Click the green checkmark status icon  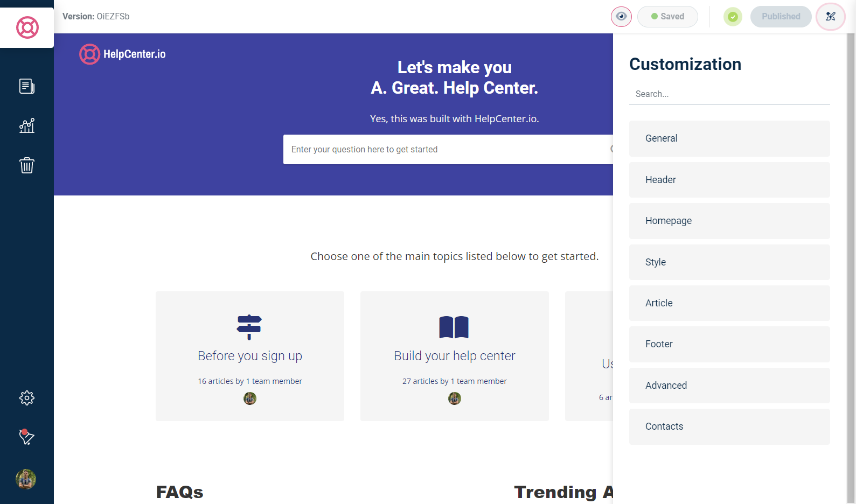coord(733,17)
